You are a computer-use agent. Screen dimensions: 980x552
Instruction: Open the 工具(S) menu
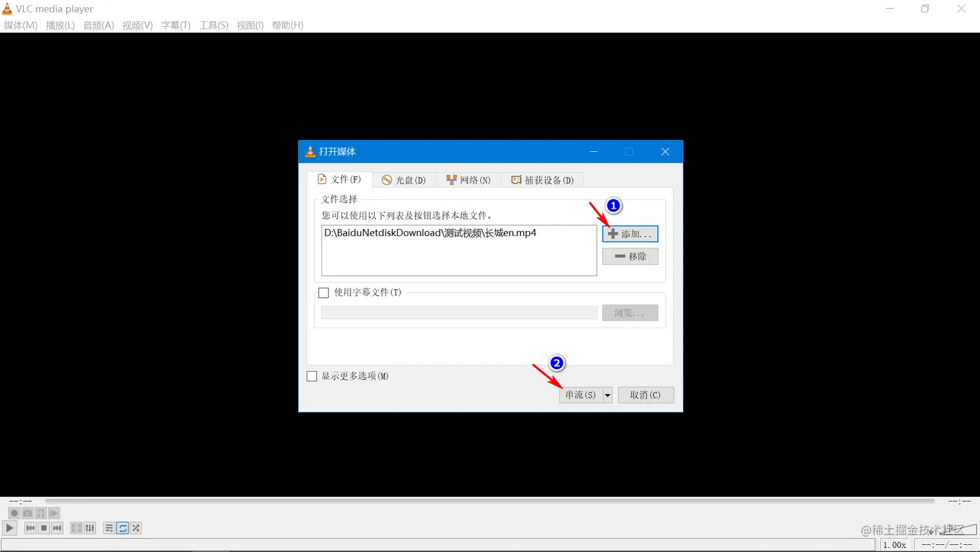click(x=214, y=25)
